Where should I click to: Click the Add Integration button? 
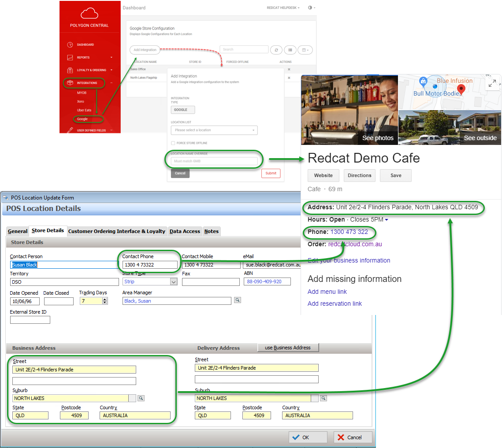pos(145,50)
